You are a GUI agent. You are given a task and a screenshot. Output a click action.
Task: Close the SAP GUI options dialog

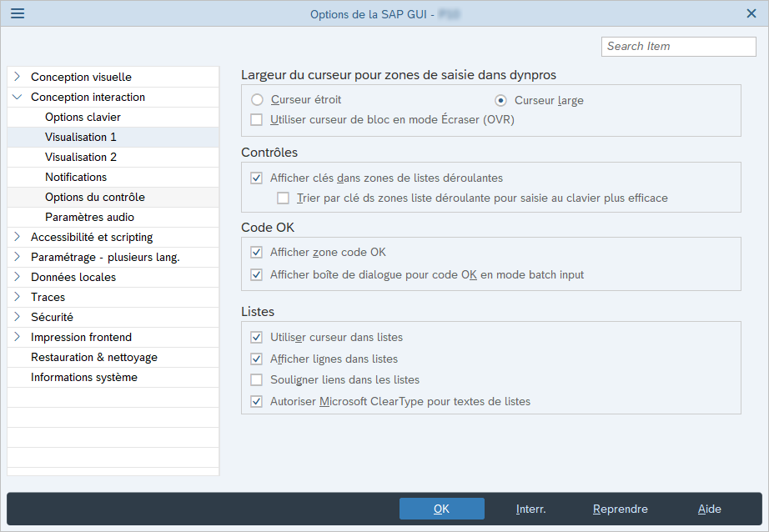[x=751, y=13]
